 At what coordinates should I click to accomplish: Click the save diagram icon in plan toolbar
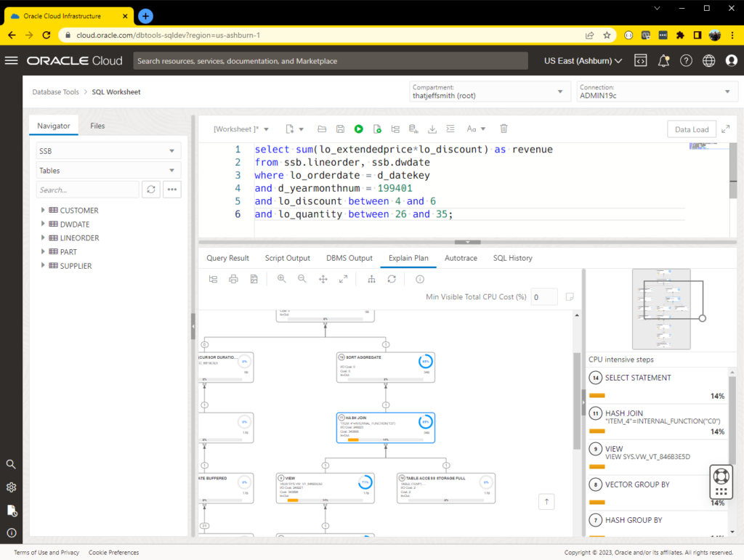tap(254, 280)
